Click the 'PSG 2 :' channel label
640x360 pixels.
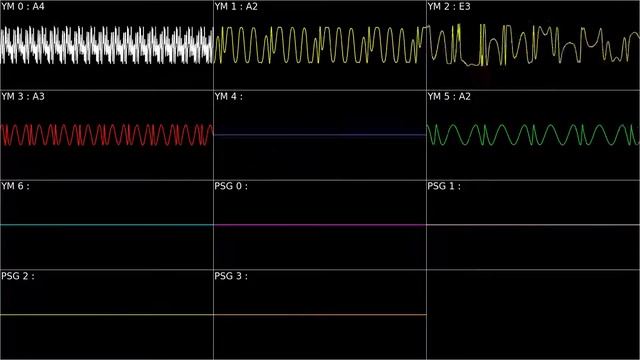[18, 276]
